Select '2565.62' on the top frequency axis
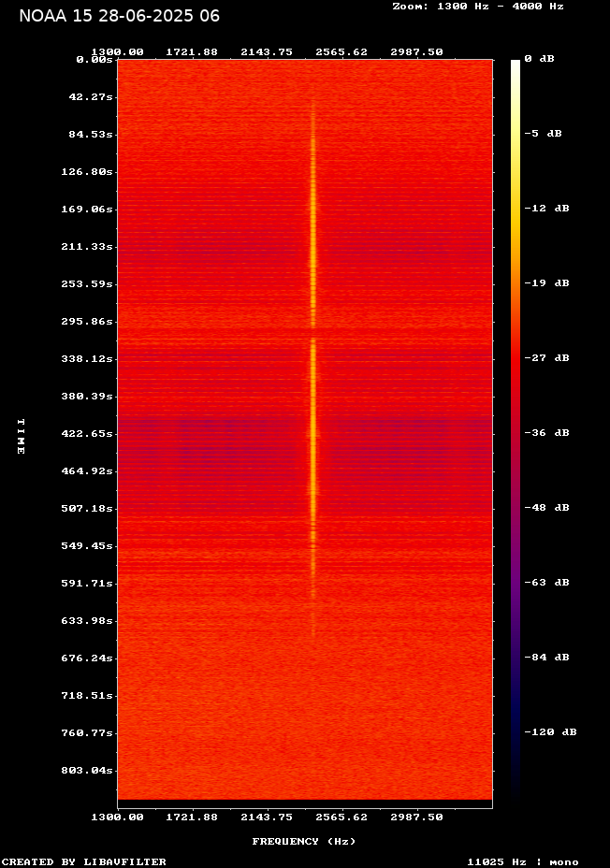Screen dimensions: 610x868 point(341,52)
